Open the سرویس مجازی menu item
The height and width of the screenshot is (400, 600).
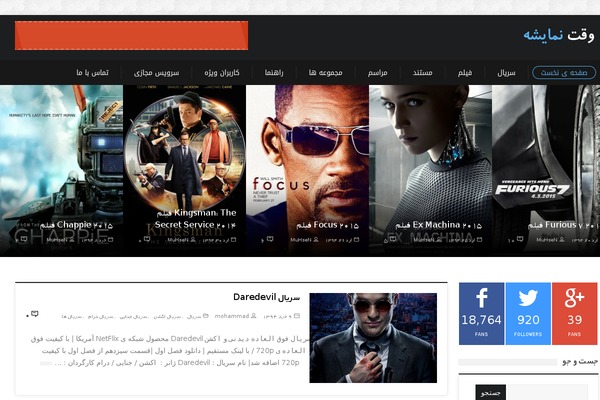click(x=157, y=73)
